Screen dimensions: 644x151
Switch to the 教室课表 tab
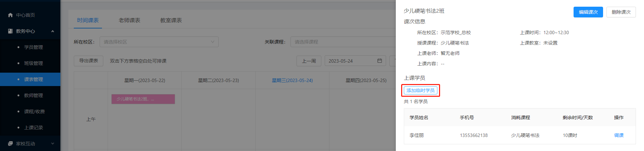click(171, 20)
